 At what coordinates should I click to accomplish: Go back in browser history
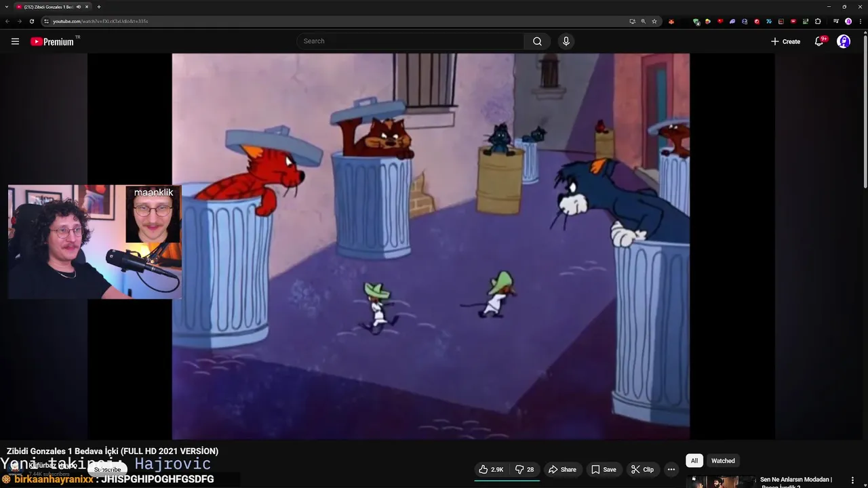coord(7,21)
